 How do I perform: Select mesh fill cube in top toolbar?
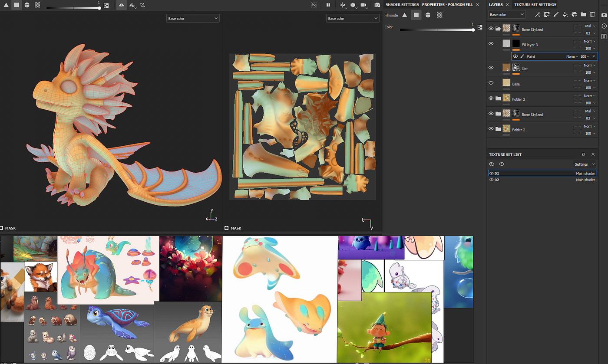point(27,5)
